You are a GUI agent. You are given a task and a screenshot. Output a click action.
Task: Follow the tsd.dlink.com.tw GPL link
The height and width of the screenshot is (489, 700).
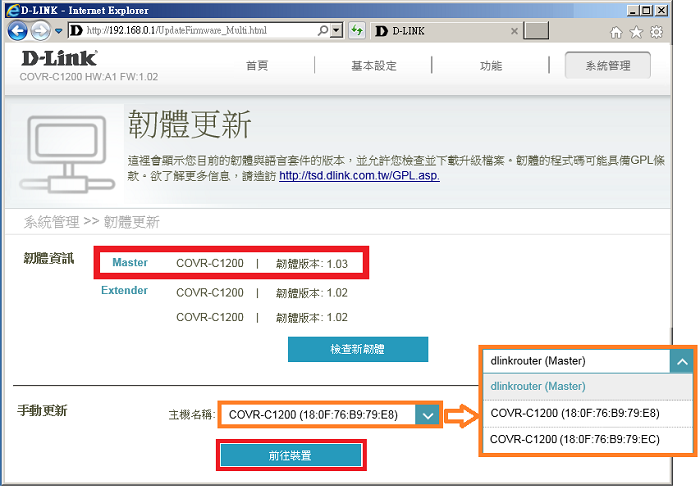tap(359, 175)
